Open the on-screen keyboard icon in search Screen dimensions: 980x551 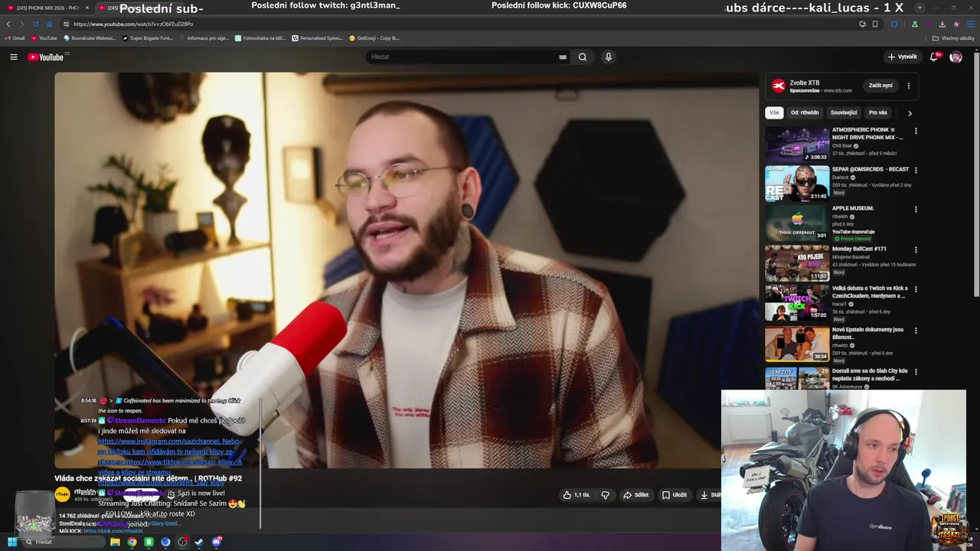pos(563,57)
